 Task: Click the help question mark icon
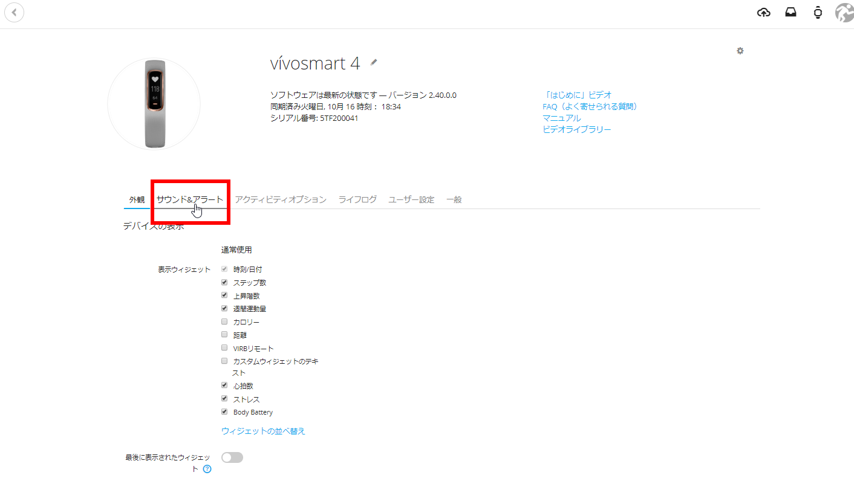point(207,469)
